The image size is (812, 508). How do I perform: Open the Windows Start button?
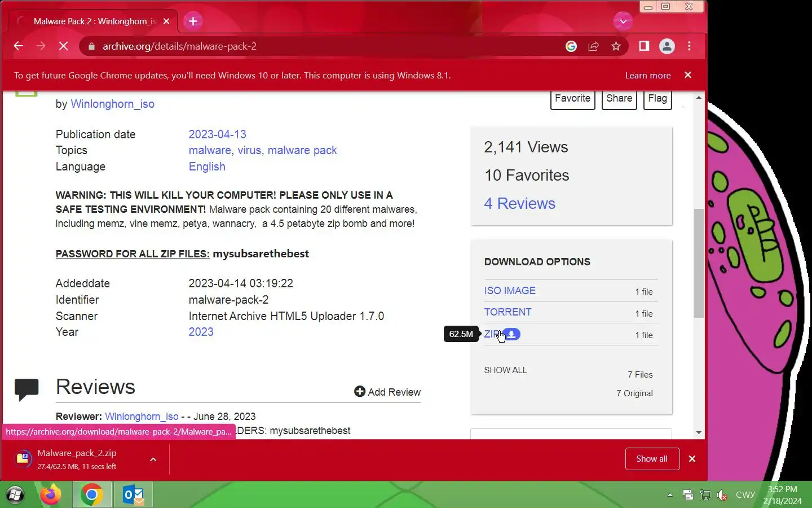(x=15, y=495)
